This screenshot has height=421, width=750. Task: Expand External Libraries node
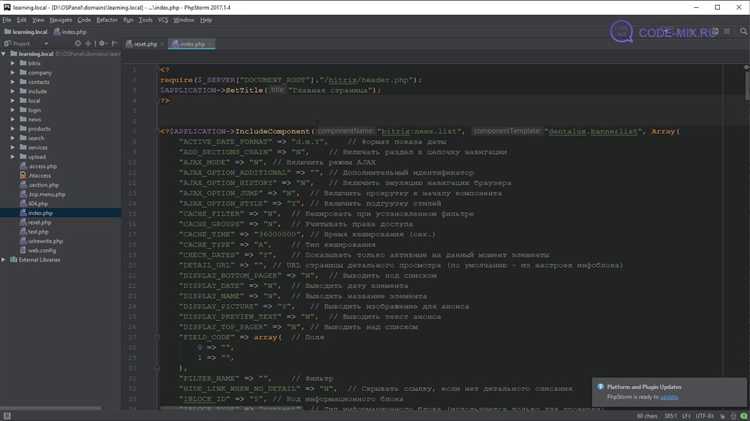[x=4, y=260]
